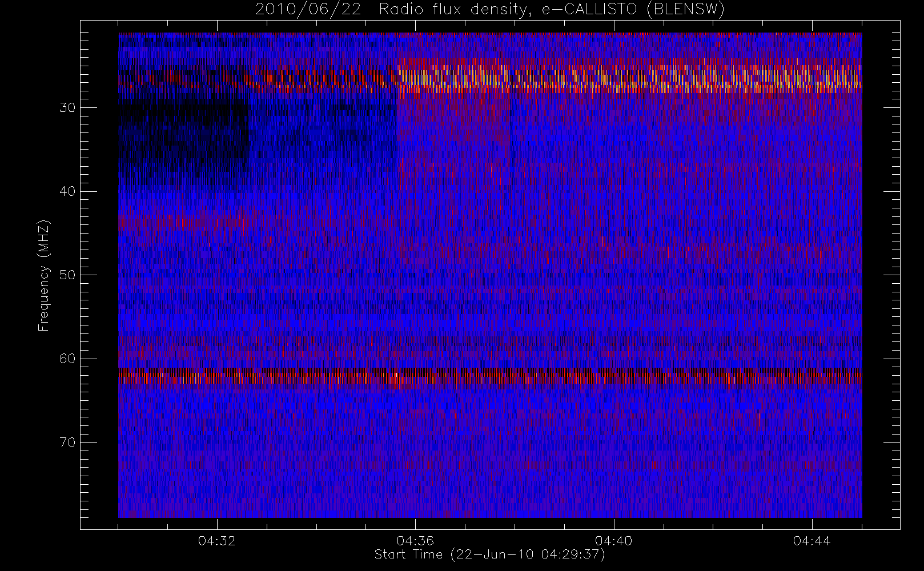924x571 pixels.
Task: Select the 04:32 time axis label
Action: 217,541
